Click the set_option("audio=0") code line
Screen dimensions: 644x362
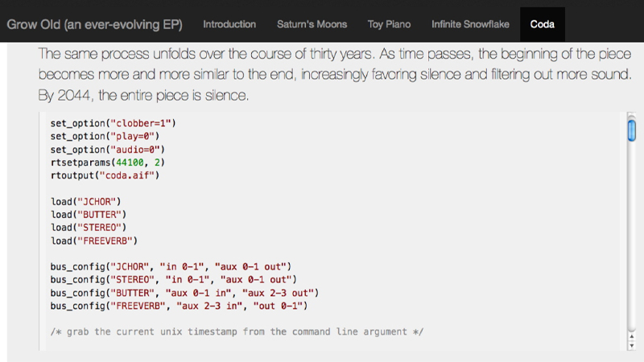(108, 150)
